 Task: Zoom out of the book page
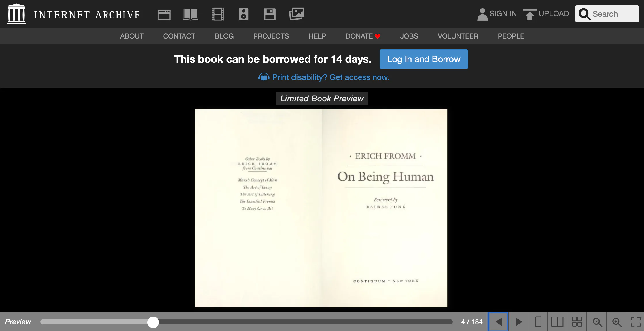tap(597, 322)
